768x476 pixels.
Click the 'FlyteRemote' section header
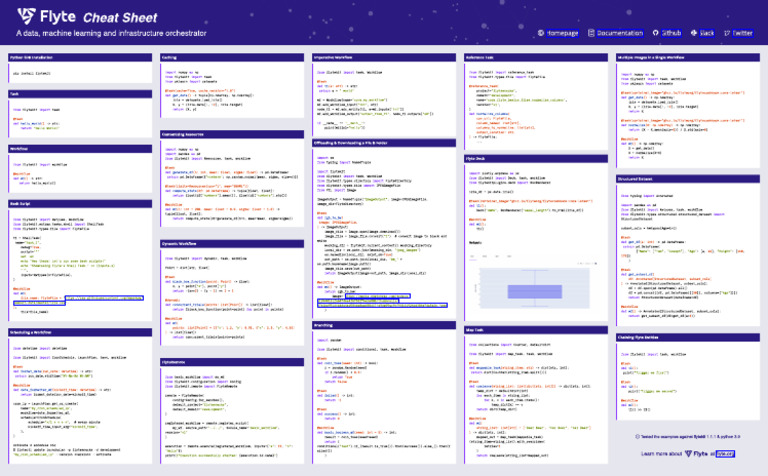pos(232,362)
